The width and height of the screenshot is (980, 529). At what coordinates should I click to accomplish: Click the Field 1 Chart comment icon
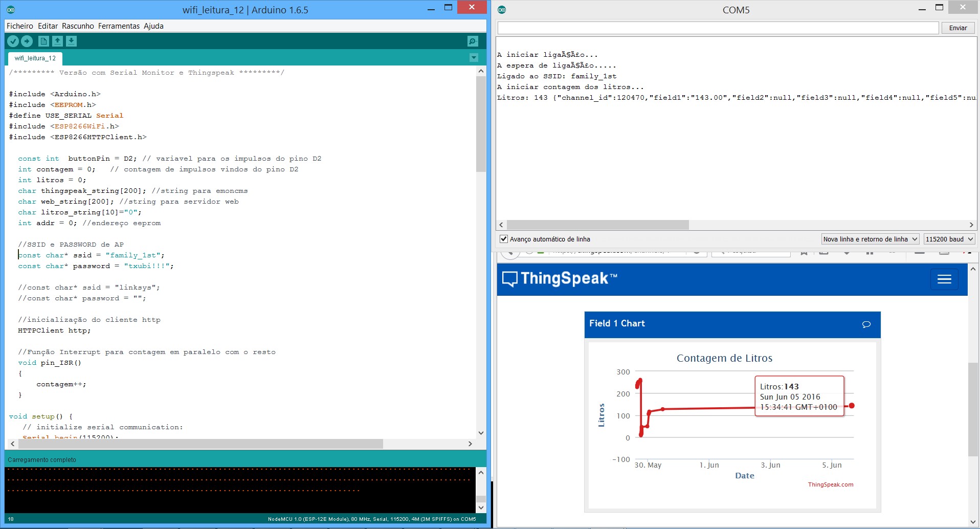[866, 324]
